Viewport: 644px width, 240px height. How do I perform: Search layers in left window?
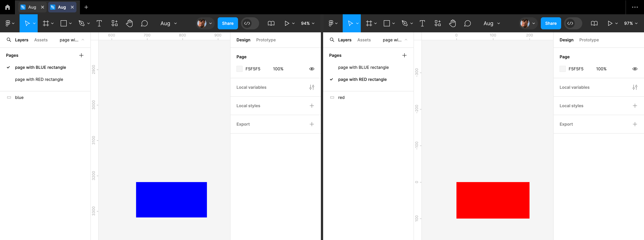point(9,40)
